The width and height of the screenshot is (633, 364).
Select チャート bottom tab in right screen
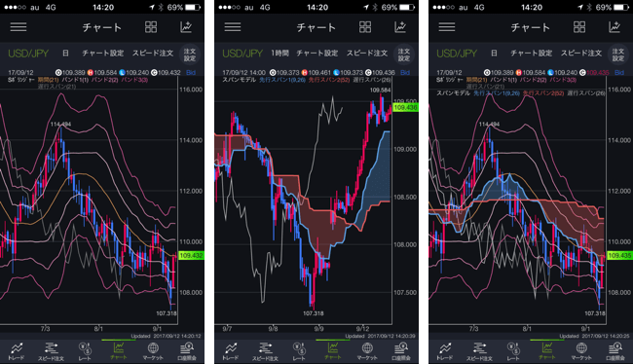click(x=547, y=351)
